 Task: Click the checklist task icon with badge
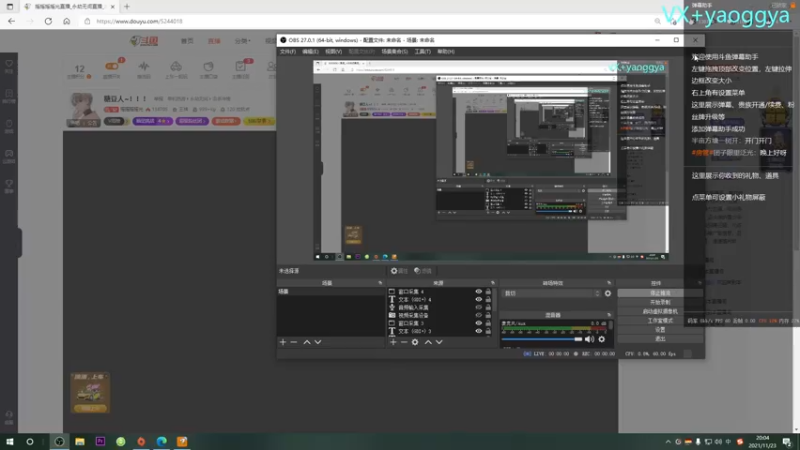point(240,66)
